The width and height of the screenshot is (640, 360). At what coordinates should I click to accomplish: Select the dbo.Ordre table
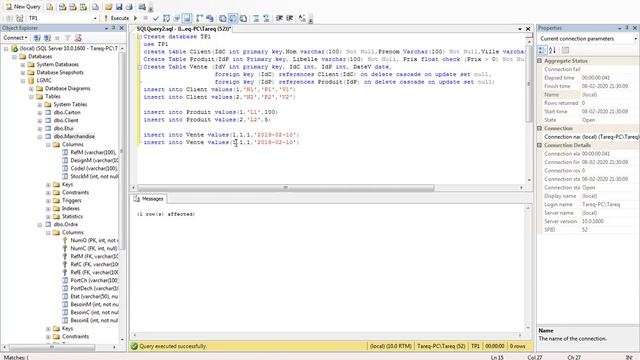[66, 224]
